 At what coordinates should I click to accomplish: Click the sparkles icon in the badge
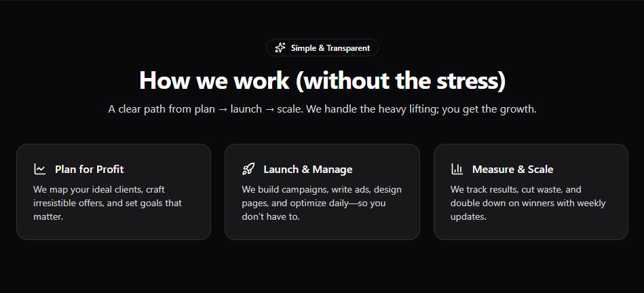pyautogui.click(x=280, y=48)
